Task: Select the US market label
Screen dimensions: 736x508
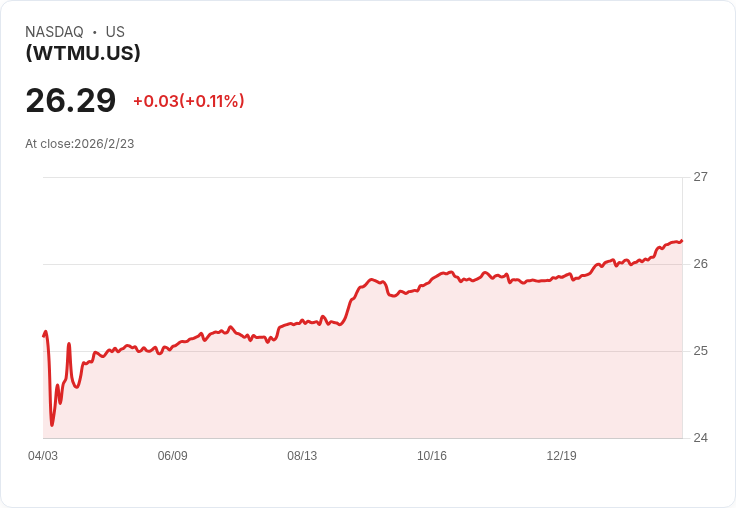Action: tap(115, 32)
